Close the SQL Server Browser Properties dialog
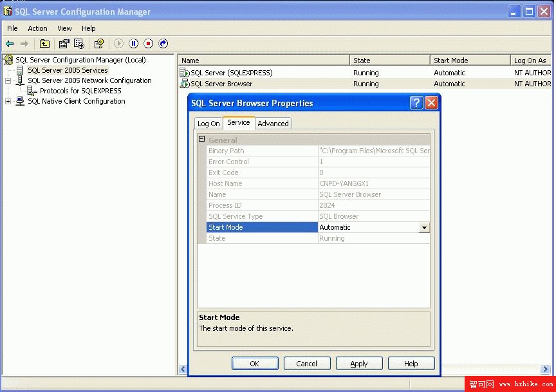Screen dimensions: 556x392 (x=431, y=103)
